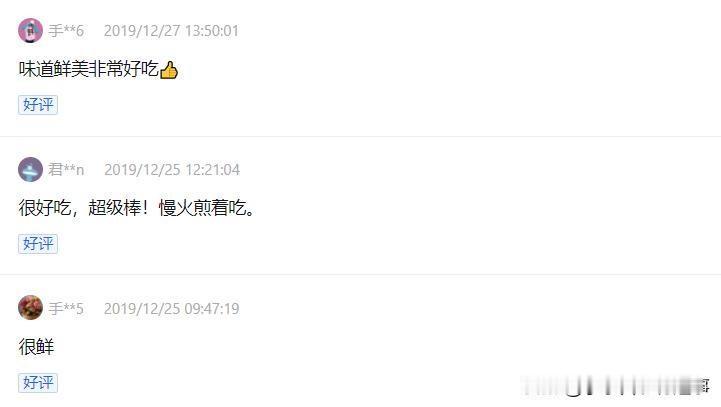Screen dimensions: 721x407
Task: Click the avatar of user 君**n
Action: tap(30, 169)
